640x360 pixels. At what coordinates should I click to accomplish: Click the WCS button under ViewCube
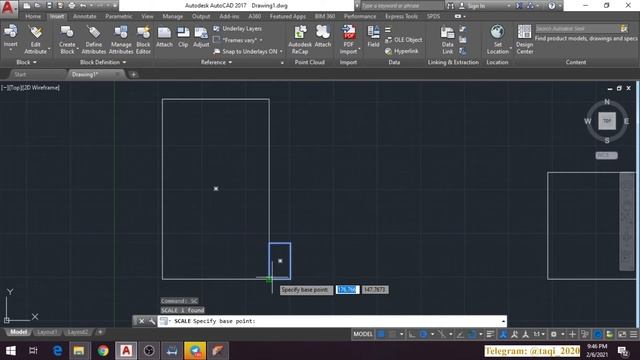click(606, 156)
